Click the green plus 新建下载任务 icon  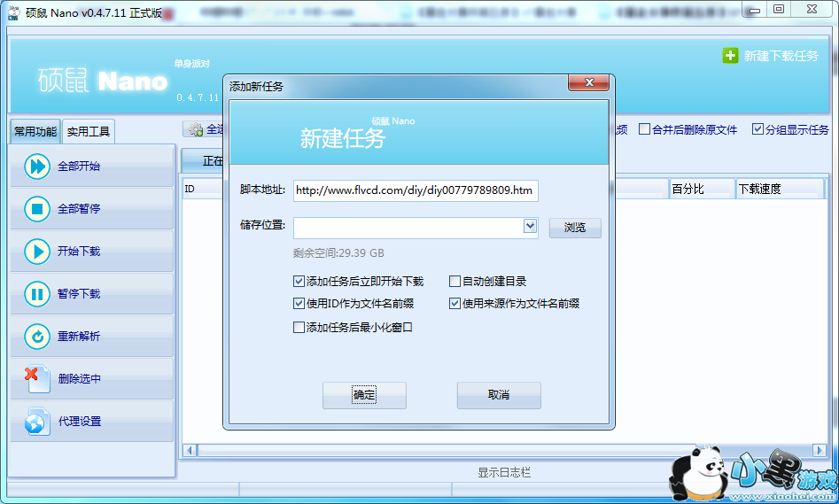(730, 56)
